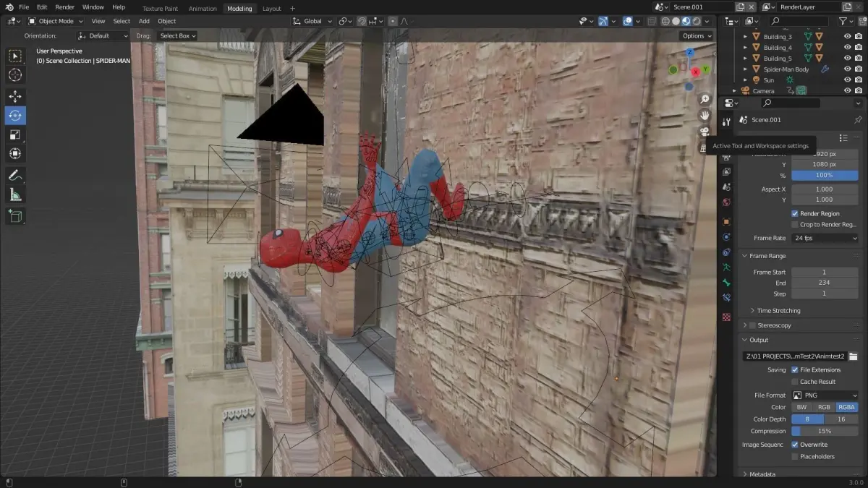Click the Blender logo menu icon

[x=9, y=7]
